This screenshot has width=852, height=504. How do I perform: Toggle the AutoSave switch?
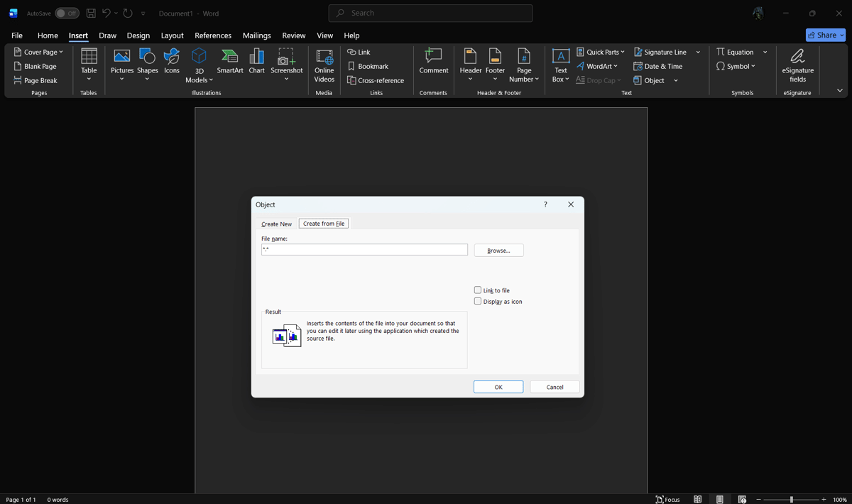tap(67, 13)
